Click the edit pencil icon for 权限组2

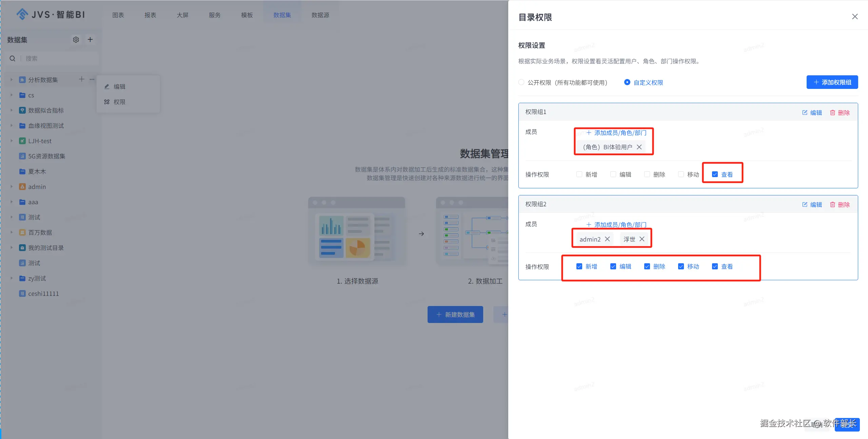click(805, 205)
